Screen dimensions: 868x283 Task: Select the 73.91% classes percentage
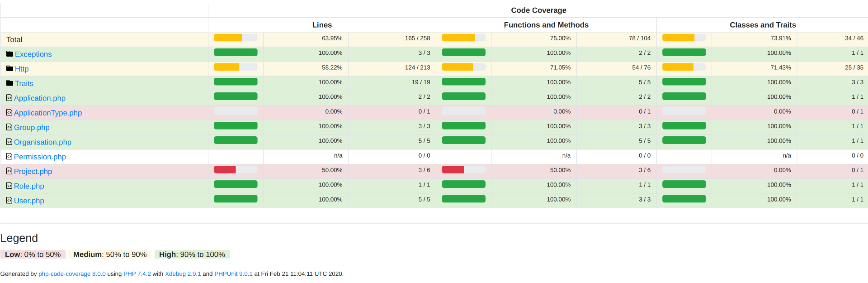click(x=781, y=38)
